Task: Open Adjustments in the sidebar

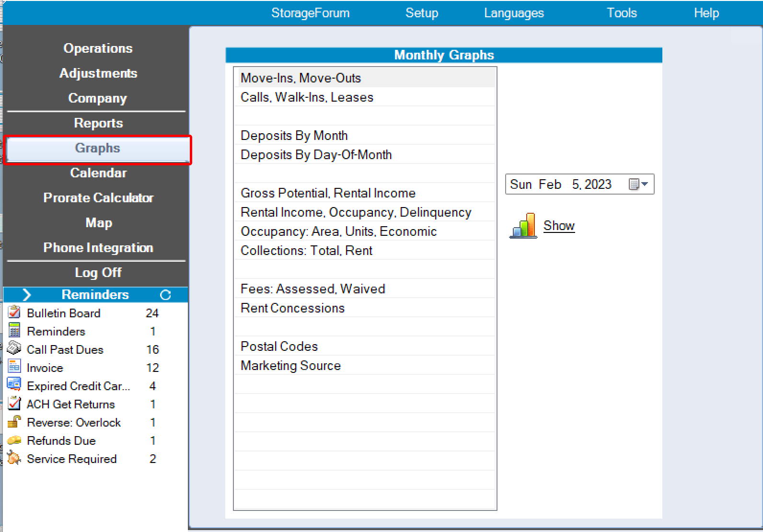Action: (98, 73)
